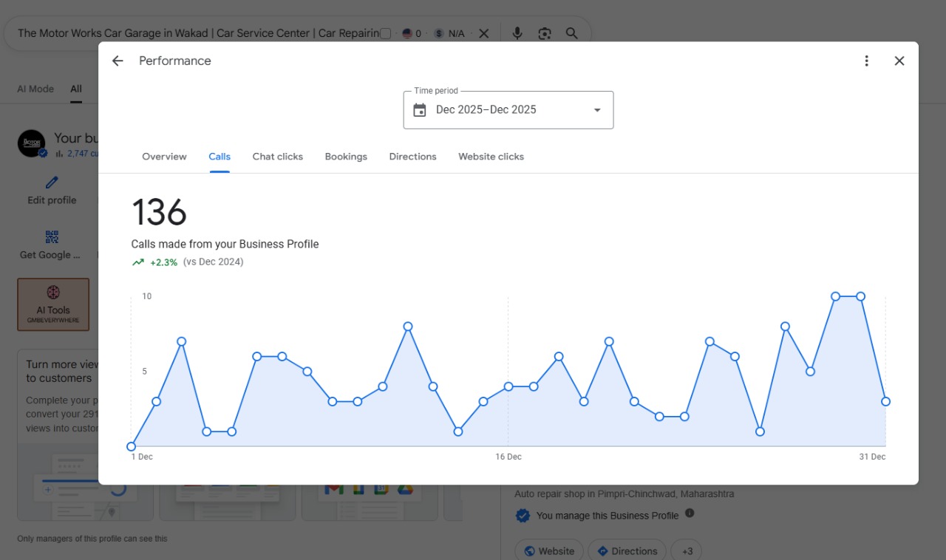
Task: Go back with the Performance arrow
Action: 118,61
